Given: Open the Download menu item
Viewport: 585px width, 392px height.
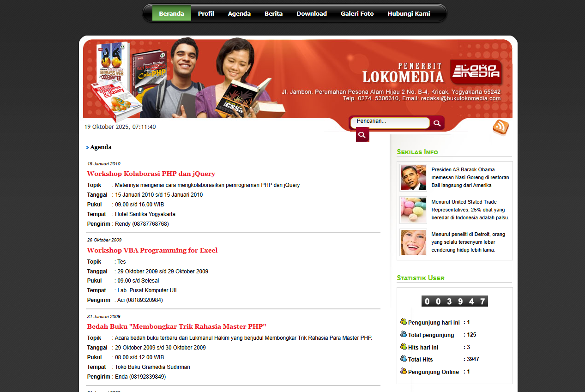Looking at the screenshot, I should 312,13.
